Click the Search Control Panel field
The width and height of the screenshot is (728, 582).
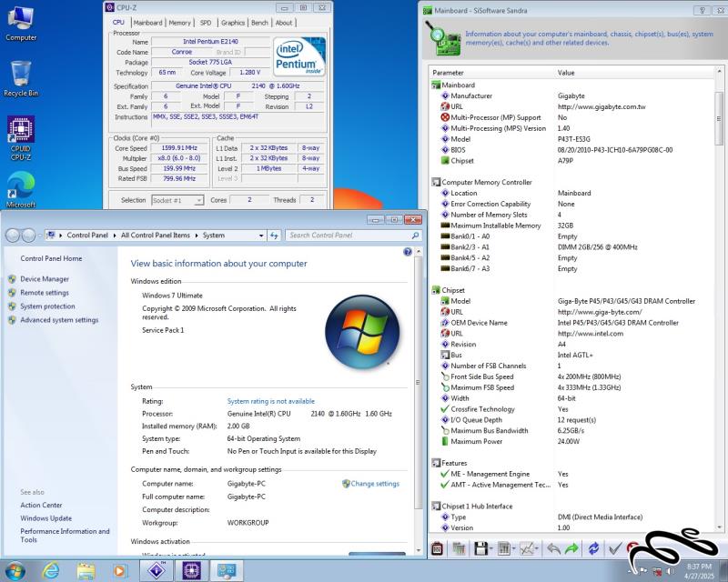click(353, 236)
